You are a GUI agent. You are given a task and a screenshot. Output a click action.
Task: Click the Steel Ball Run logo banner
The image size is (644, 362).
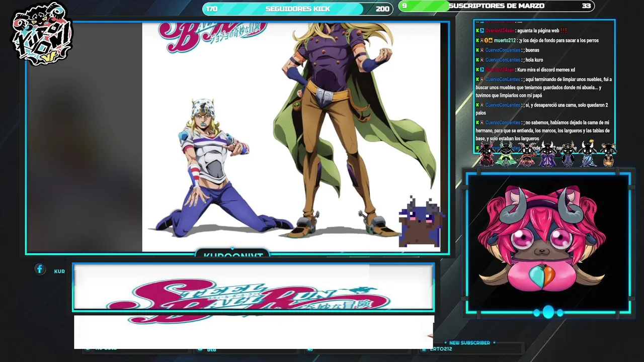(x=249, y=300)
